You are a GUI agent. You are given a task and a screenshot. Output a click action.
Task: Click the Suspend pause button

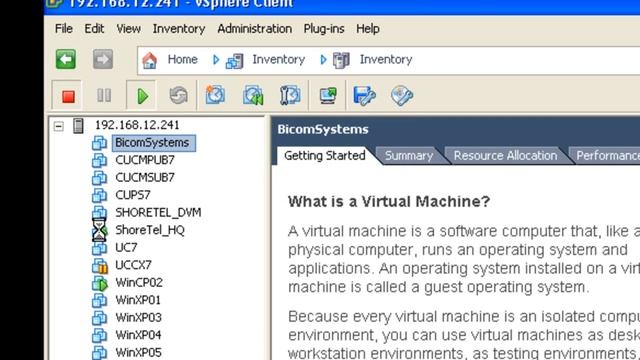click(104, 96)
